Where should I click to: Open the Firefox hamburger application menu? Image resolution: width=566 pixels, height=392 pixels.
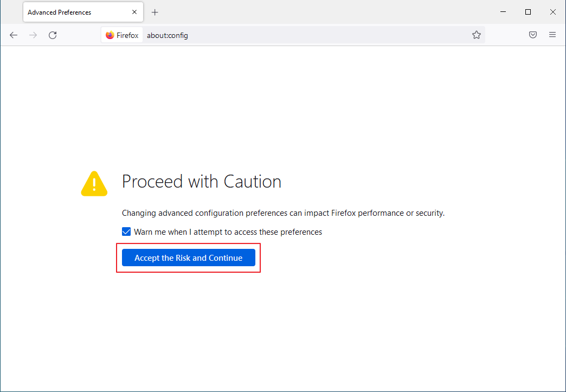click(x=552, y=35)
